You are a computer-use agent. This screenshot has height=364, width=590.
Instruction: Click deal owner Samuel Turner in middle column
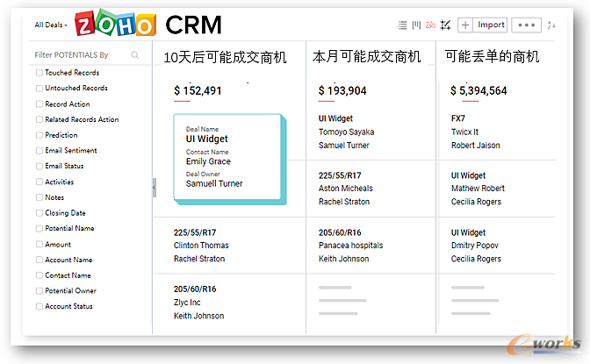(x=344, y=145)
